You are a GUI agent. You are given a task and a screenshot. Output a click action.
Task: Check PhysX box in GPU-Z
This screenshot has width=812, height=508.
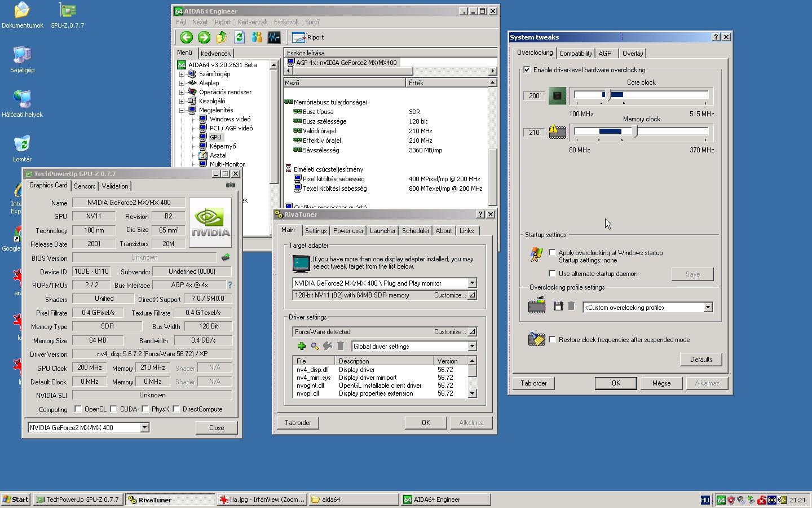pyautogui.click(x=145, y=409)
